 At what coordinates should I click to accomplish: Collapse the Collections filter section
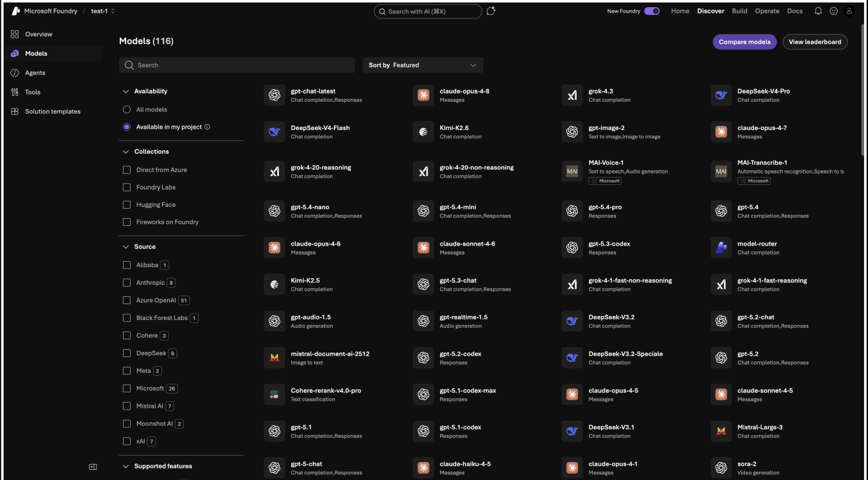[x=125, y=152]
